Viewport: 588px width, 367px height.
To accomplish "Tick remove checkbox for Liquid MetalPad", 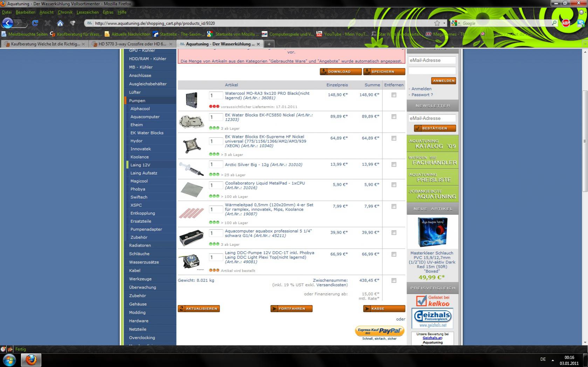I will 394,185.
